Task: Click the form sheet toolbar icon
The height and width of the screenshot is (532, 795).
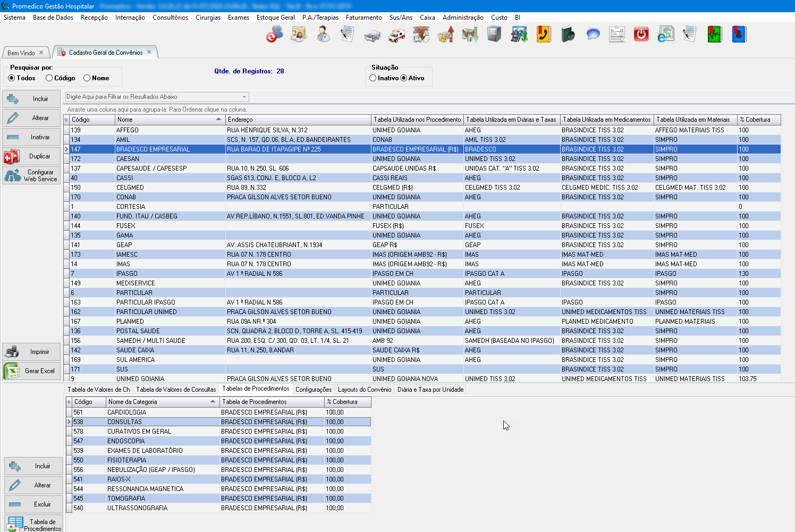Action: coord(617,35)
